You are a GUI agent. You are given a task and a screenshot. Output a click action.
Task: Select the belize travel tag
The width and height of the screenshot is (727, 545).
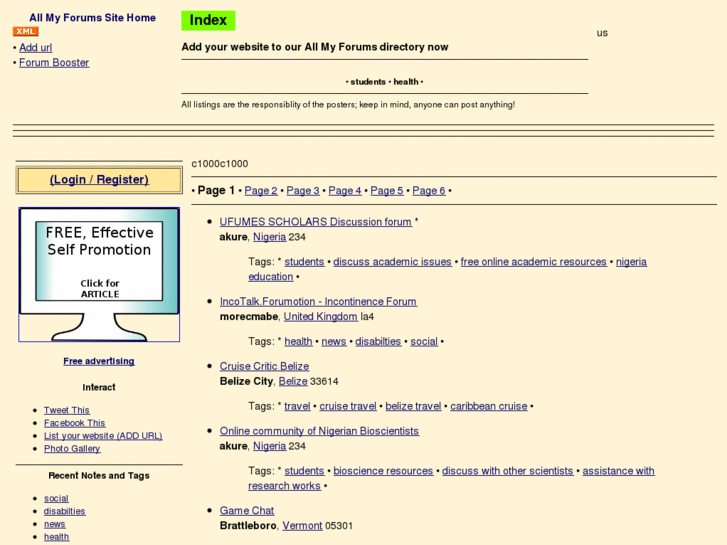coord(413,406)
